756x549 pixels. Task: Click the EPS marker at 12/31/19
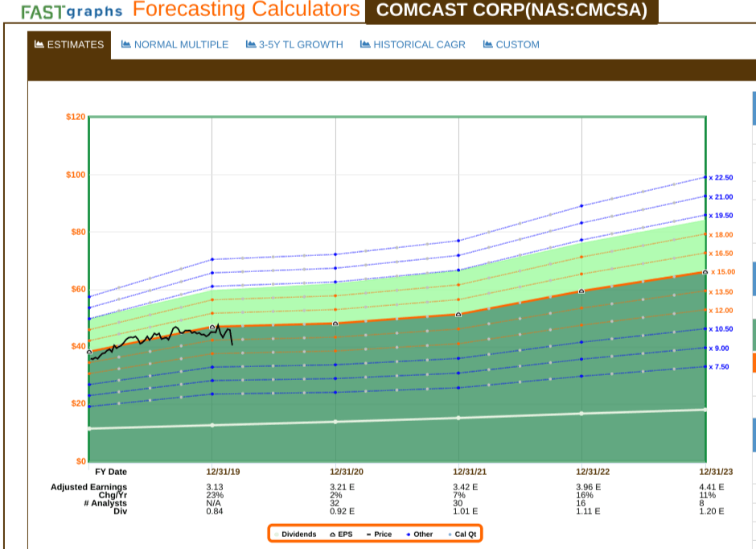coord(212,327)
